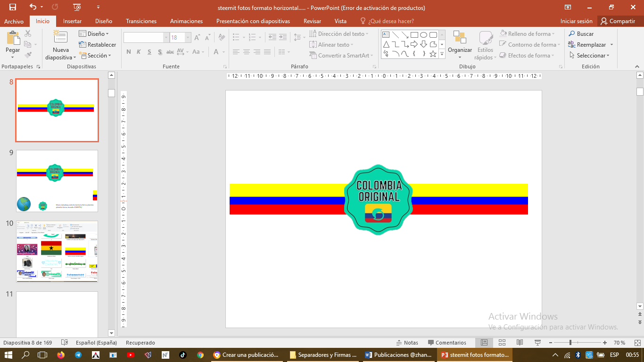Image resolution: width=644 pixels, height=362 pixels.
Task: Click the Undo arrow icon
Action: [33, 7]
